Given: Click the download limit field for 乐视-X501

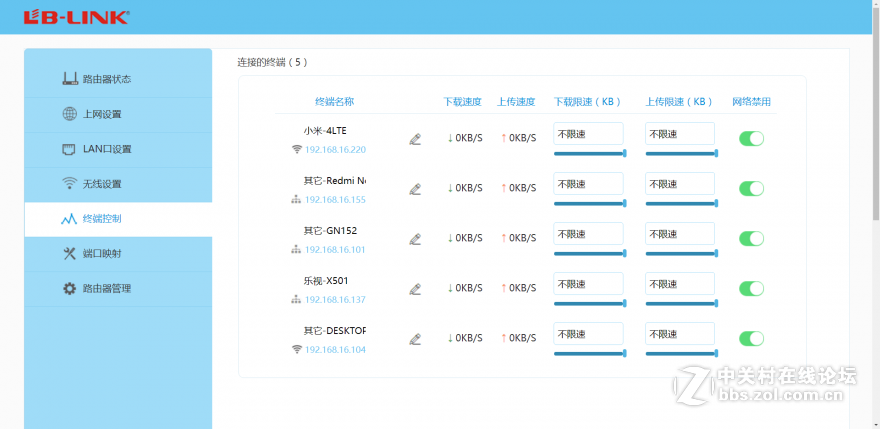Looking at the screenshot, I should click(588, 284).
